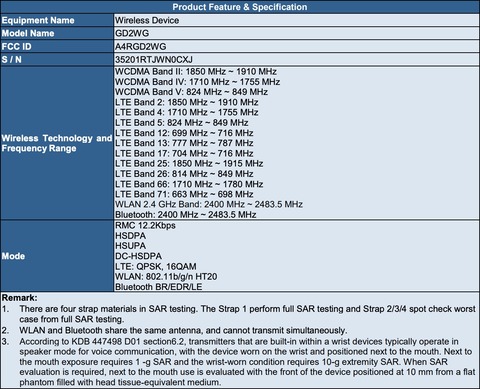The height and width of the screenshot is (389, 480).
Task: Click remark 2 about WLAN and Bluetooth antenna
Action: (x=174, y=330)
